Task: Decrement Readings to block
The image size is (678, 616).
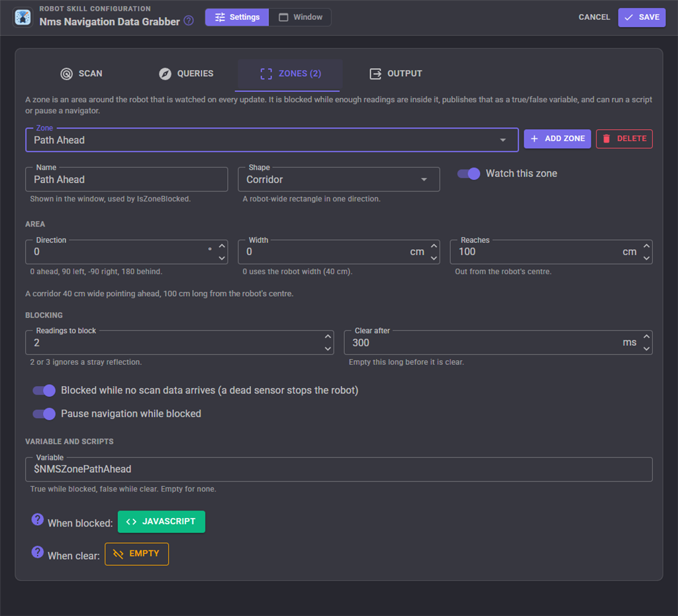Action: pyautogui.click(x=328, y=348)
